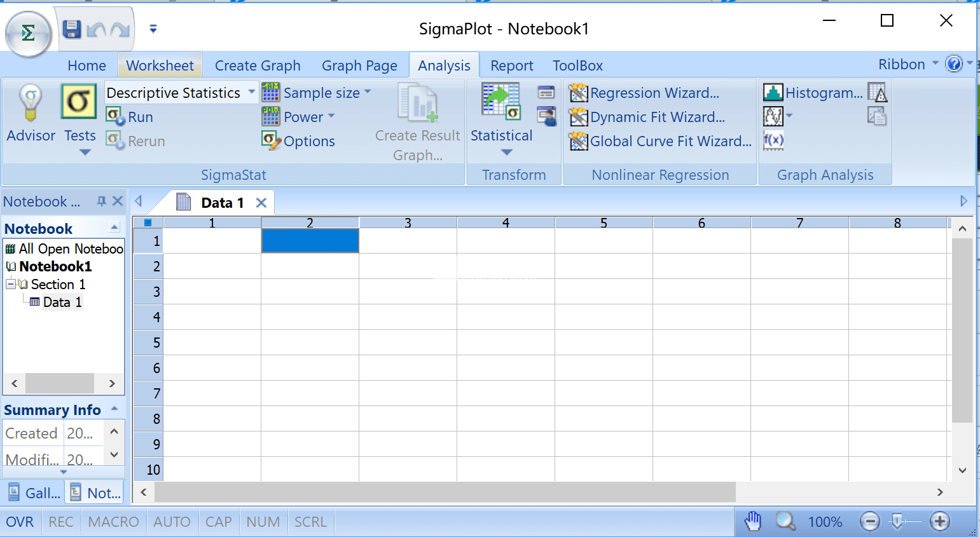980x537 pixels.
Task: Click the SigmaPlot application button
Action: point(29,34)
